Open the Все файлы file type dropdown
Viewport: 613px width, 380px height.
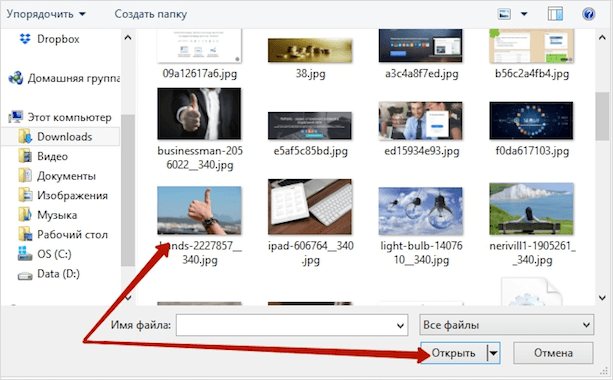point(507,325)
